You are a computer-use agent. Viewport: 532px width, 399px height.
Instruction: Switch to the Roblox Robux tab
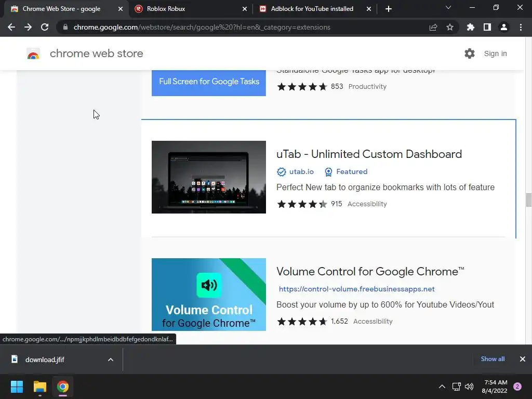[x=190, y=9]
